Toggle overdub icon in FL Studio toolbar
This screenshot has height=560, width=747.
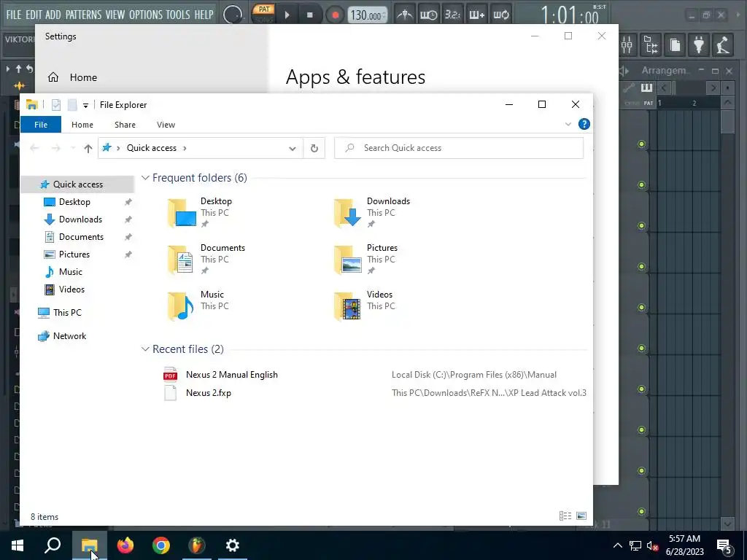click(476, 15)
